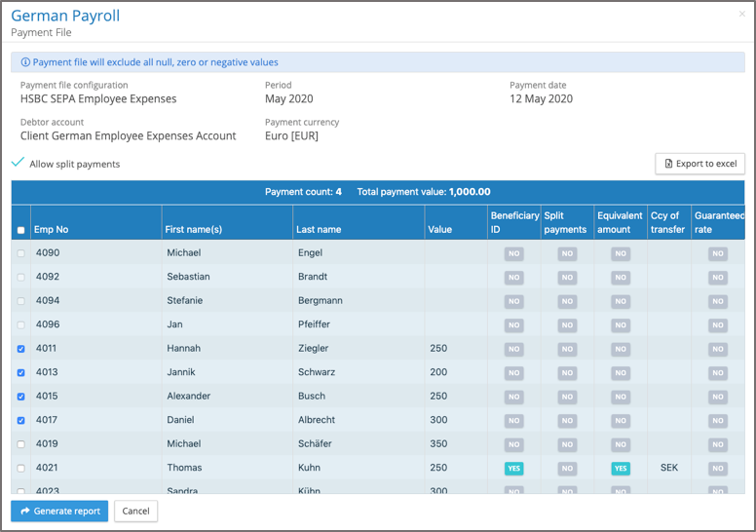Screen dimensions: 756x532
Task: Toggle Split payments NO badge for Michael Engel
Action: coord(566,253)
